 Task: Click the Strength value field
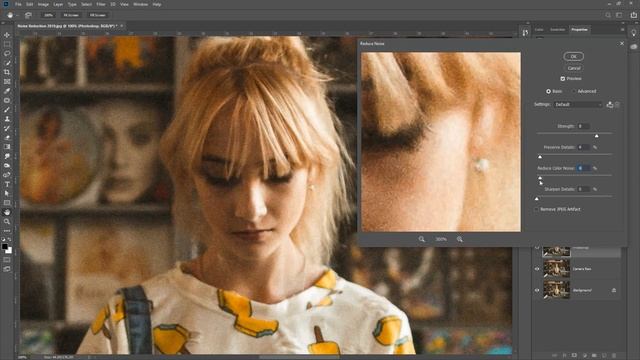[x=583, y=126]
